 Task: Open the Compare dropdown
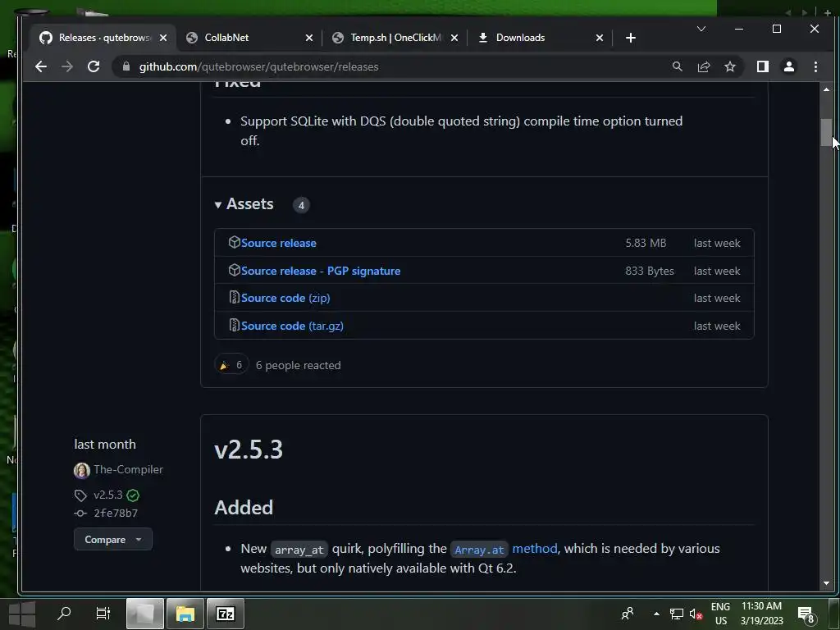point(113,540)
